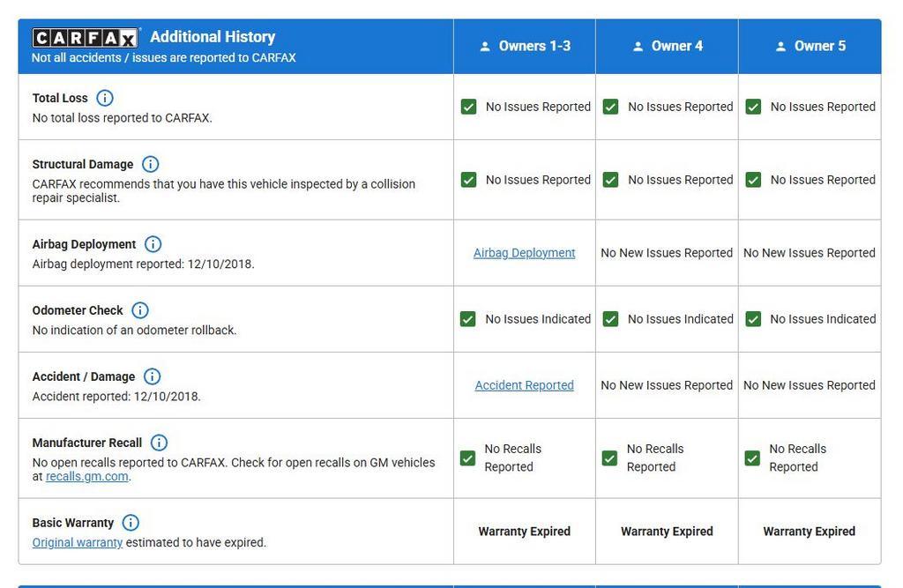The width and height of the screenshot is (903, 588).
Task: Visit the recalls.gm.com link
Action: click(86, 476)
